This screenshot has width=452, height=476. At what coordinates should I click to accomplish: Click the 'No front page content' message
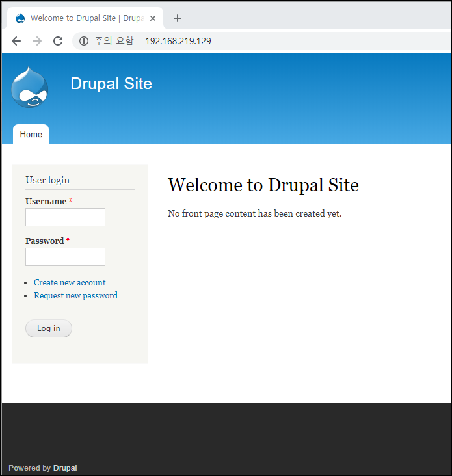[x=255, y=213]
